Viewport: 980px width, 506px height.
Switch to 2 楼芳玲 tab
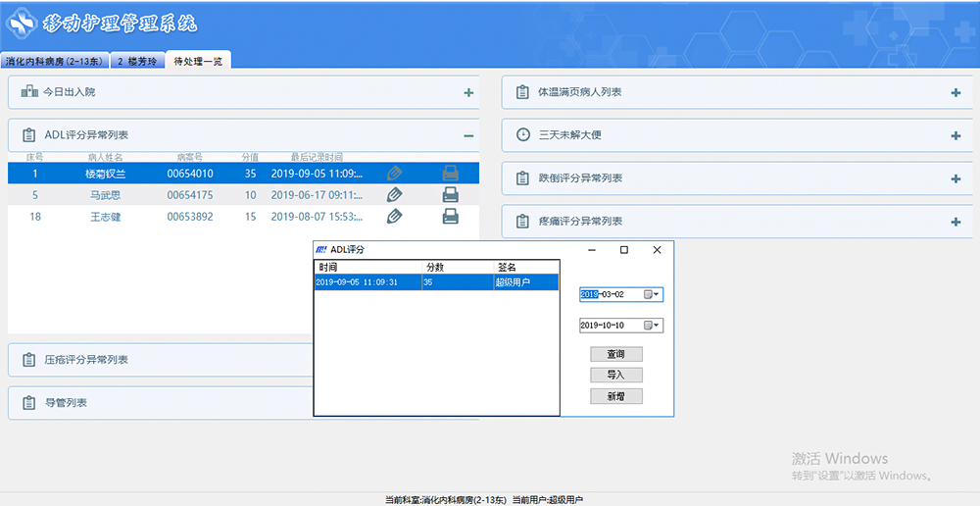(137, 62)
